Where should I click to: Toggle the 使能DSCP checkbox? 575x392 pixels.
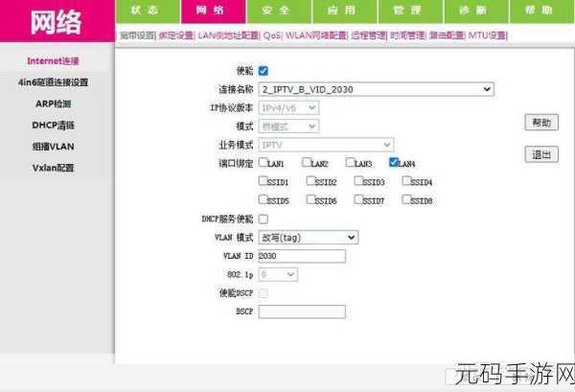[x=264, y=293]
